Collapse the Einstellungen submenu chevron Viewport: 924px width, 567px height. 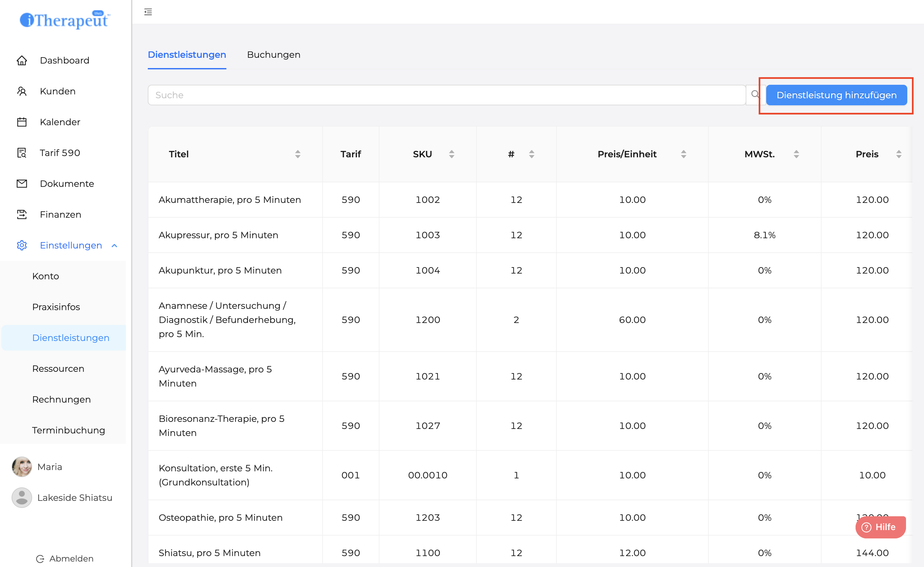tap(115, 245)
